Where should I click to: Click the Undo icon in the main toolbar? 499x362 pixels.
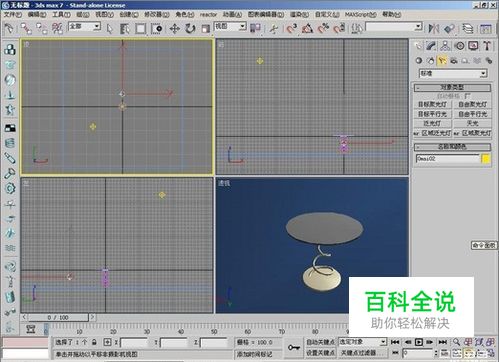click(x=9, y=29)
